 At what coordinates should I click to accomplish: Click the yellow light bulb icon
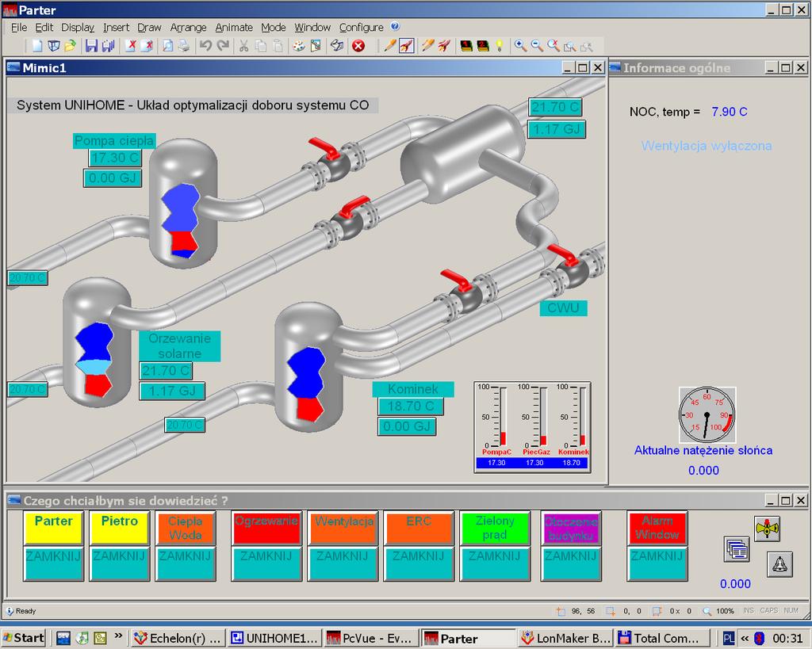coord(500,46)
